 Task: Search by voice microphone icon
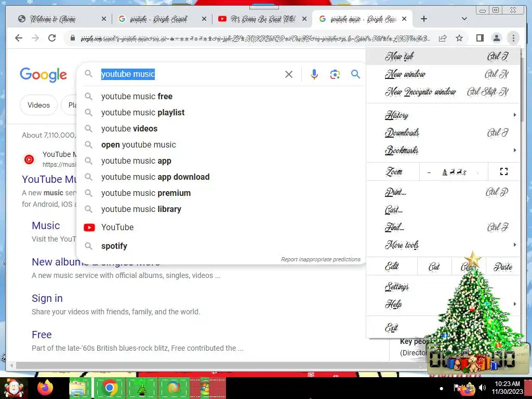(314, 74)
